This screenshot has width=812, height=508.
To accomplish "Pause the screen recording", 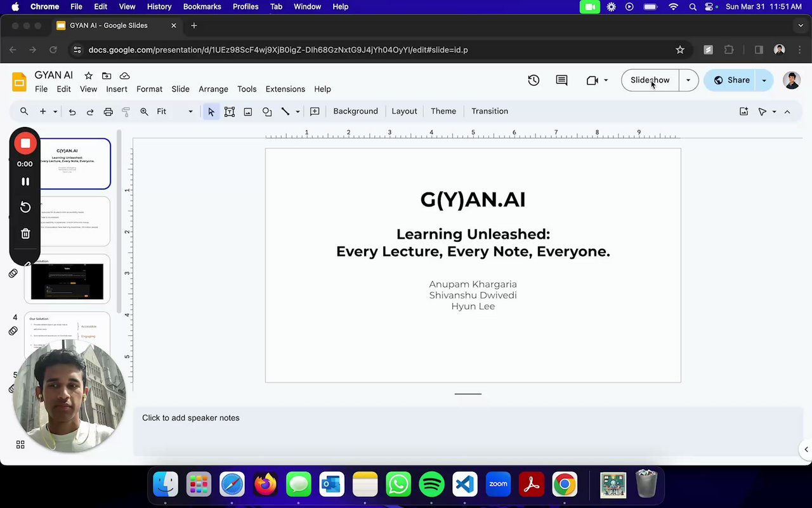I will pos(25,182).
